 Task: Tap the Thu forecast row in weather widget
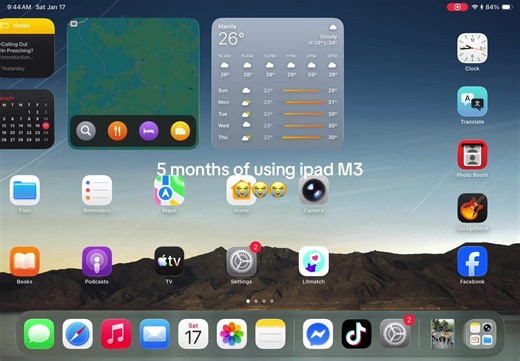pos(277,137)
